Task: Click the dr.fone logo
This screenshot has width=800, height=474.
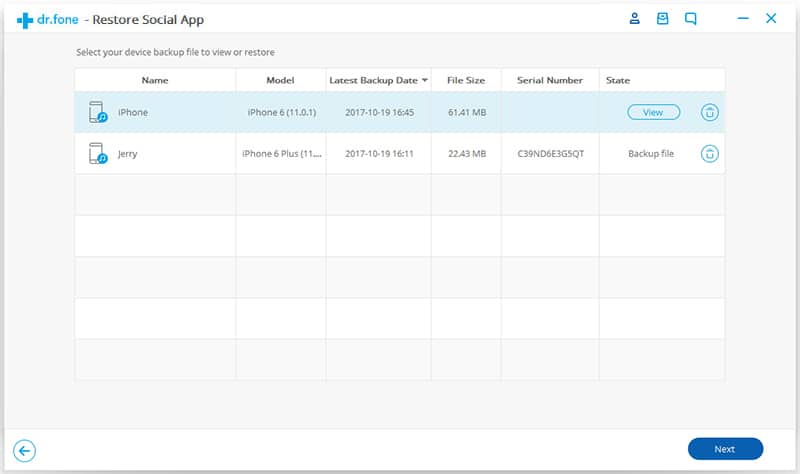Action: tap(47, 20)
